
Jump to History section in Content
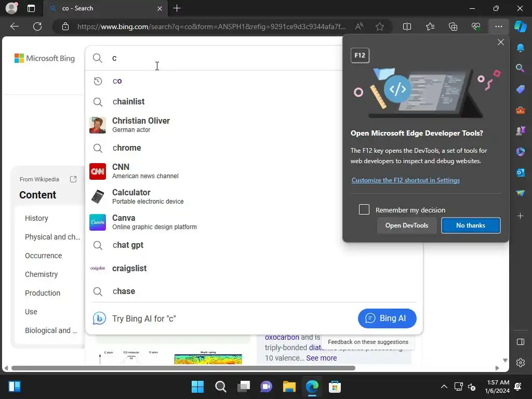36,218
